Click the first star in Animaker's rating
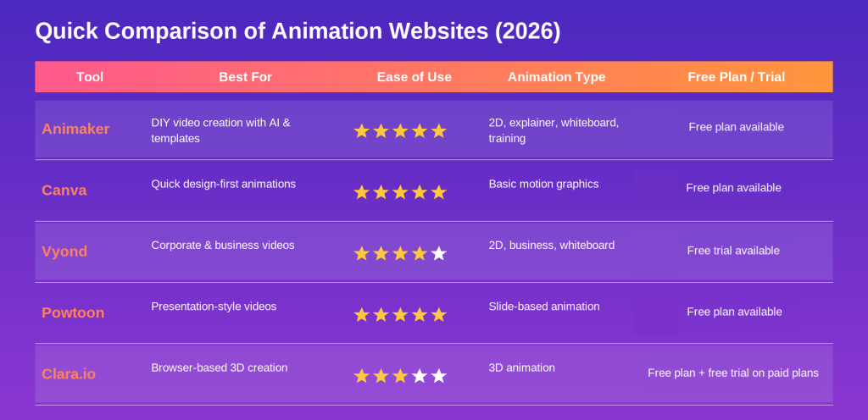 click(x=361, y=131)
